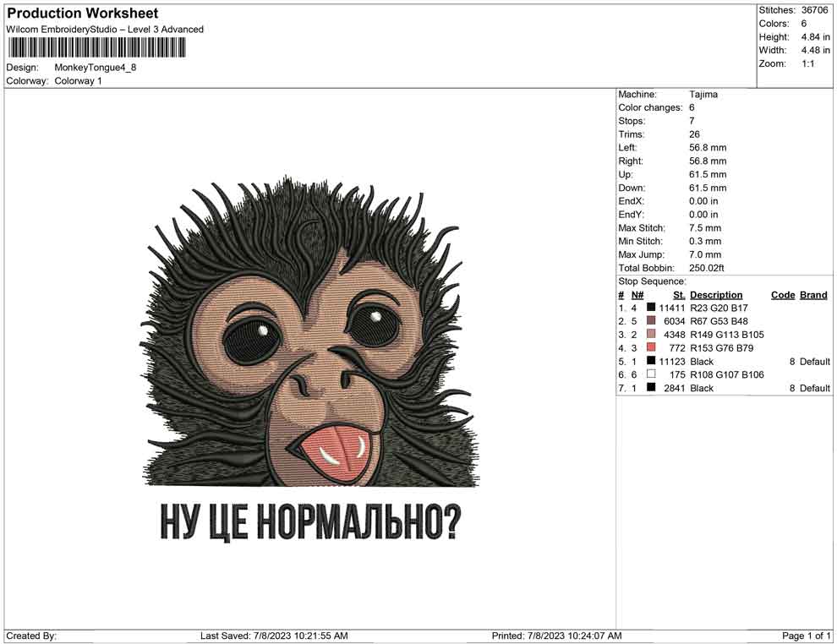Screen dimensions: 837x644
Task: Click "Black" description in stop row 5
Action: pyautogui.click(x=702, y=361)
